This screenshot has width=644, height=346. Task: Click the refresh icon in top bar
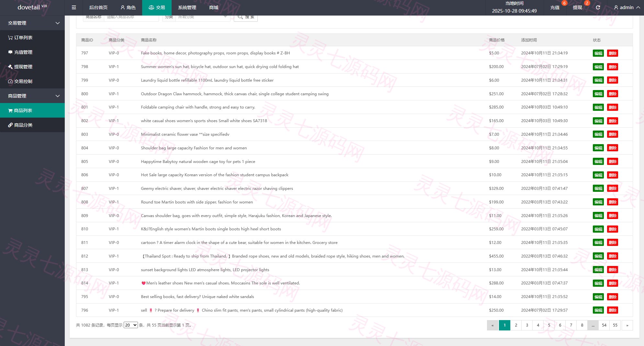[x=598, y=7]
